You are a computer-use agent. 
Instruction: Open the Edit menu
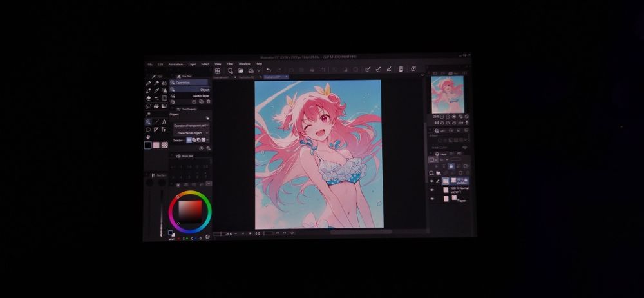(160, 65)
